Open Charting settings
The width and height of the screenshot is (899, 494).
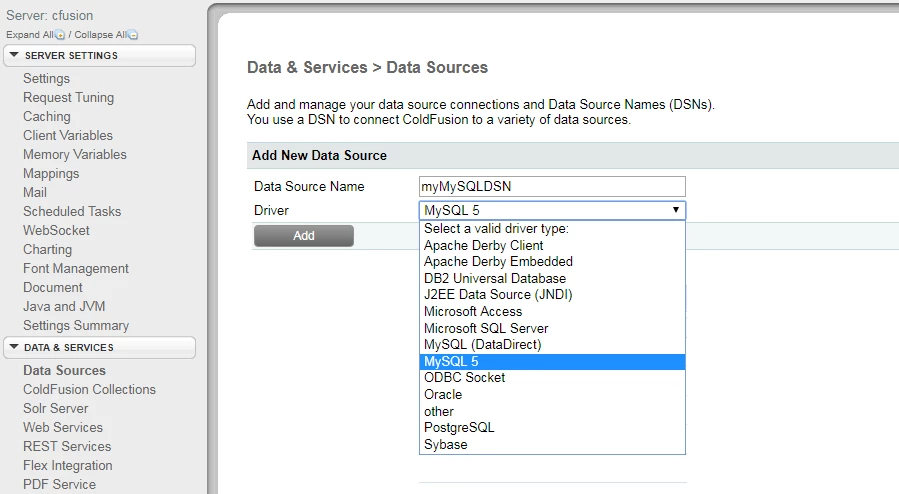coord(48,249)
